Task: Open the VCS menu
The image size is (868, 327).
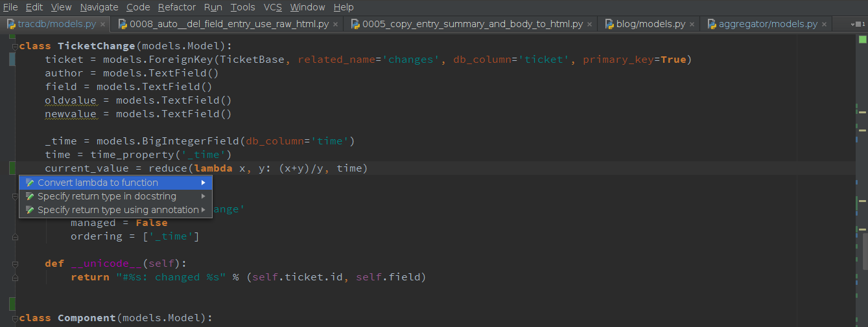Action: pos(273,7)
